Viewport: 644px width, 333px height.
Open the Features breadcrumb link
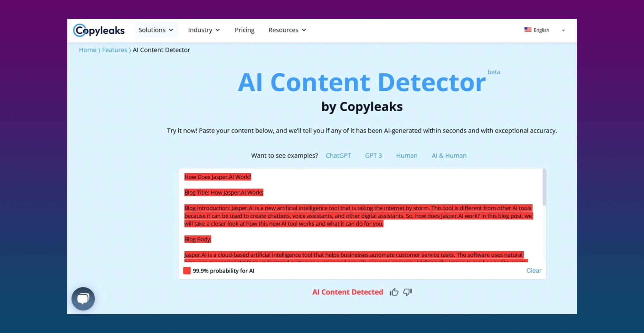tap(114, 50)
